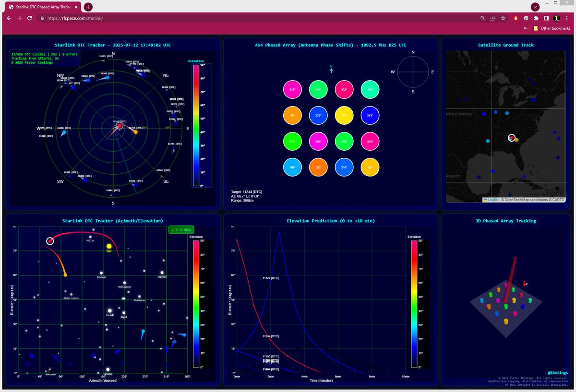The width and height of the screenshot is (576, 392).
Task: Toggle the browser side panel icon
Action: click(546, 18)
